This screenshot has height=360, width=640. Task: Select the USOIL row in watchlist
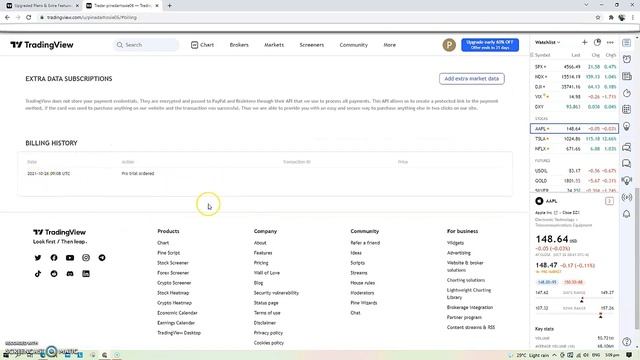tap(574, 171)
